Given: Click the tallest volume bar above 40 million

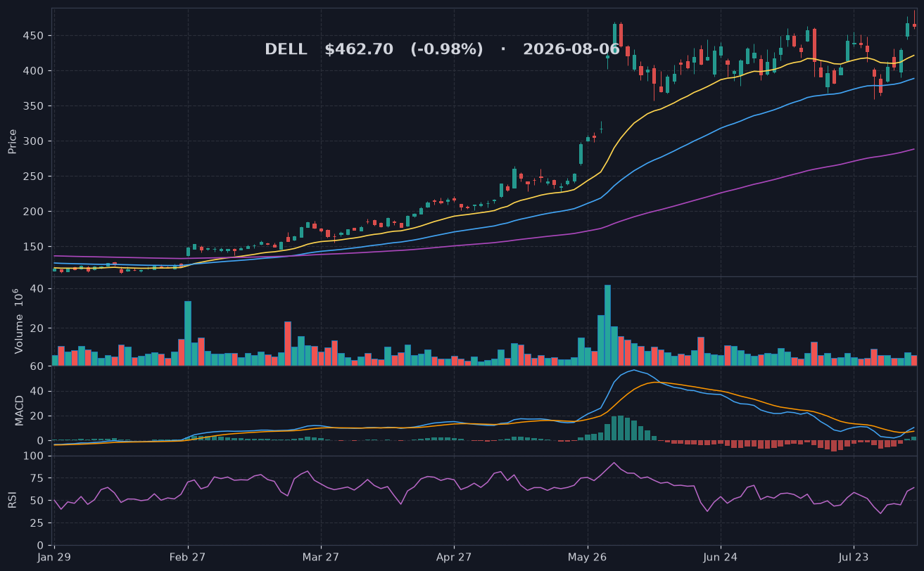Looking at the screenshot, I should [x=607, y=325].
